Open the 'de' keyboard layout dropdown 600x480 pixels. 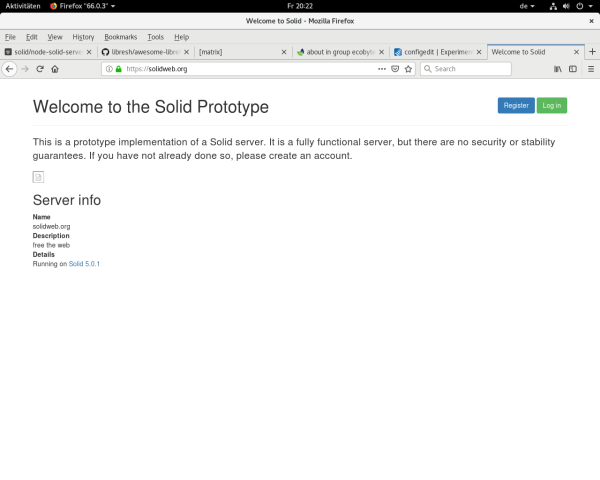click(x=526, y=6)
